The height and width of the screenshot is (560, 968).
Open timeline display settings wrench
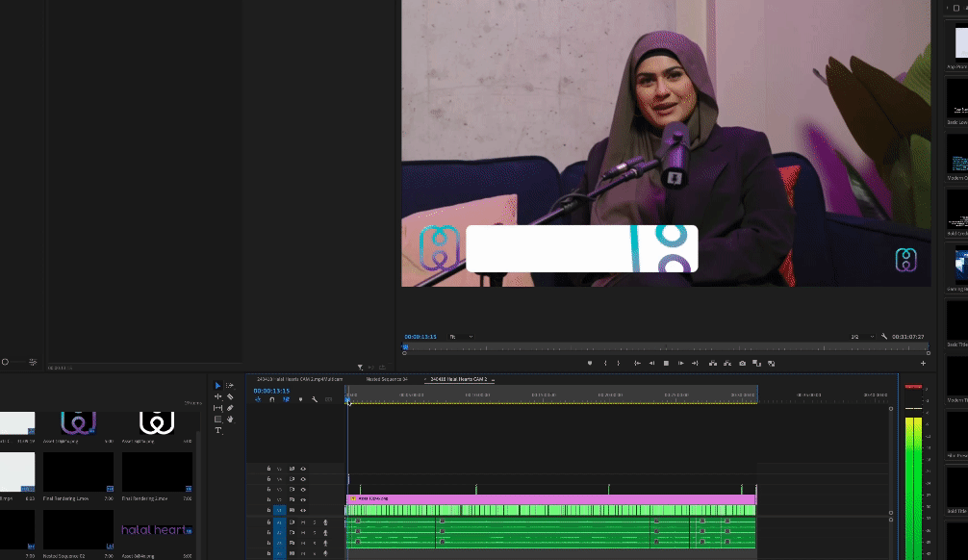(x=315, y=399)
